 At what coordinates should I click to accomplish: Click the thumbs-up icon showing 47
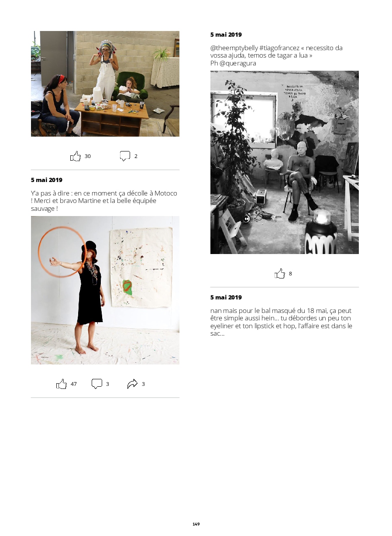pyautogui.click(x=62, y=384)
